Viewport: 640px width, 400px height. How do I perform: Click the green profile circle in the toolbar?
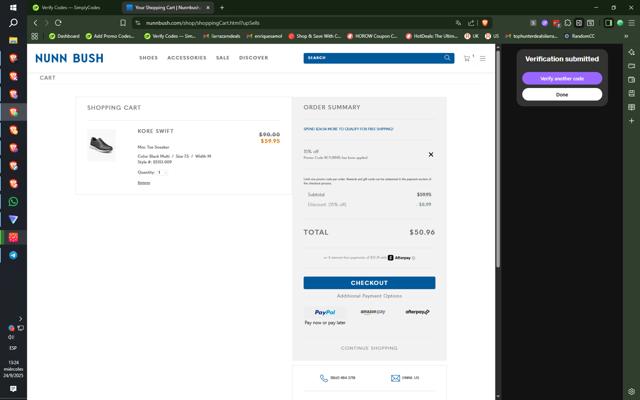[620, 23]
